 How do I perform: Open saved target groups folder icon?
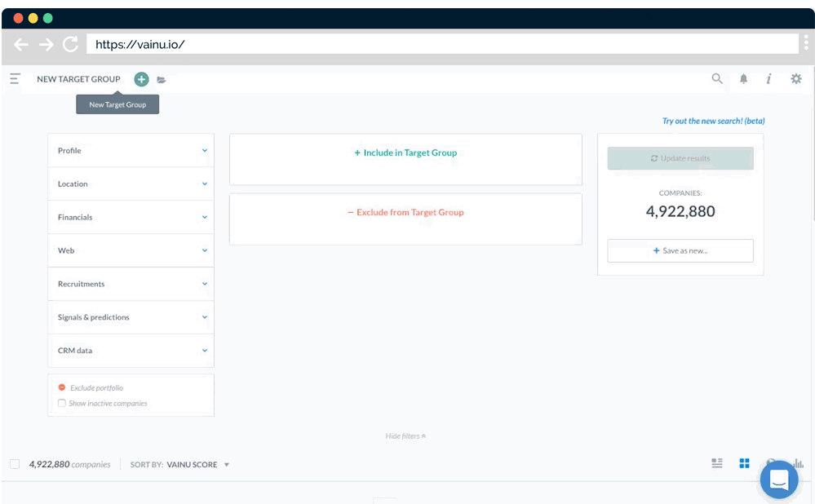[162, 80]
